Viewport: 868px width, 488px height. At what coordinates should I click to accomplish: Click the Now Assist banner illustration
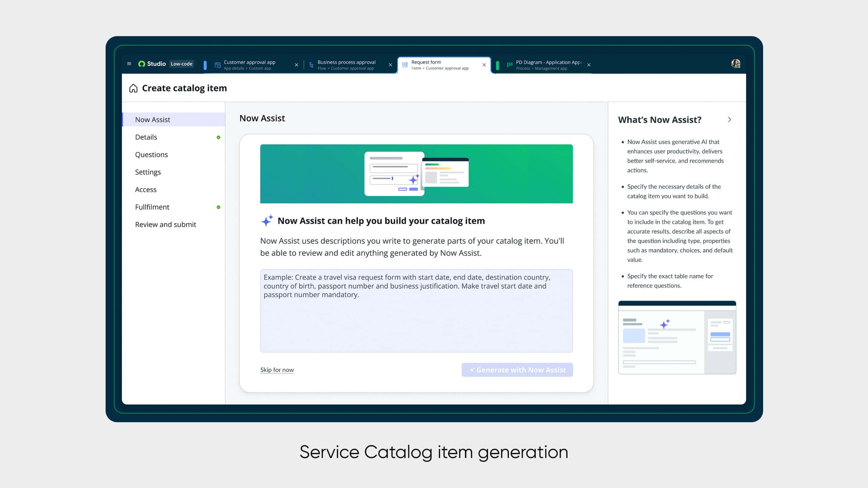point(416,174)
